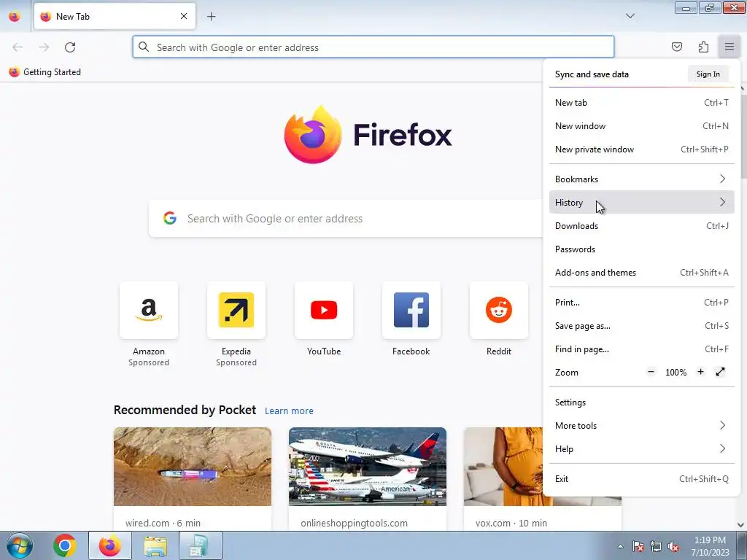Screen dimensions: 747x560
Task: Expand the Bookmarks submenu
Action: point(642,179)
